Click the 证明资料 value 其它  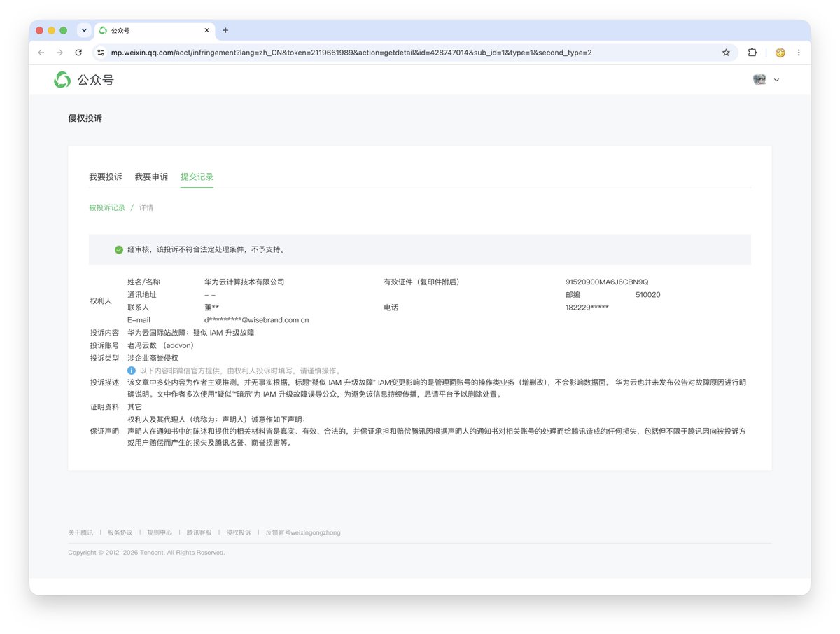134,406
